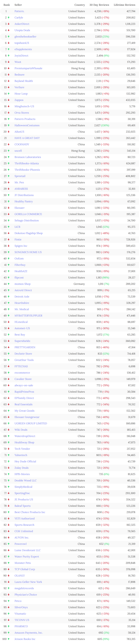Click up arrow beside LiCB rank
Viewport: 139px width, 644px height.
pyautogui.click(x=8, y=227)
